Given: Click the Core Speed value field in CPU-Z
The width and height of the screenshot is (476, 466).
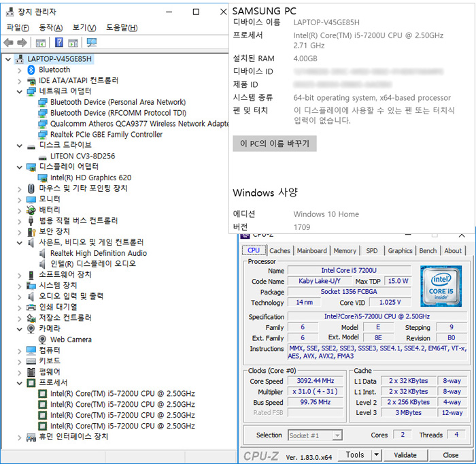Looking at the screenshot, I should tap(316, 381).
